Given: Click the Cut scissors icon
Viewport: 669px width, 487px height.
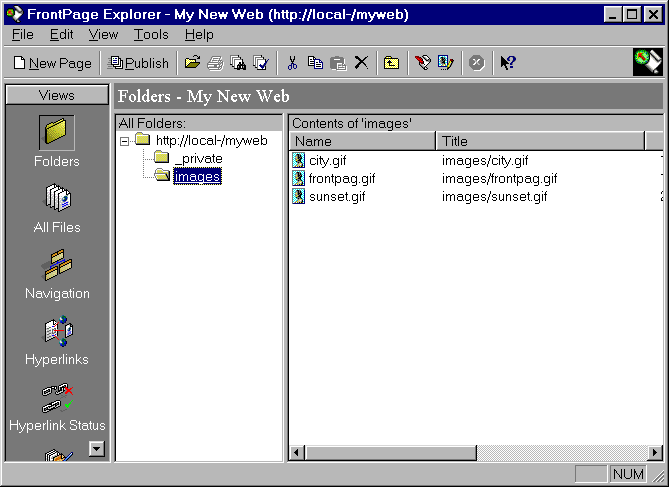Looking at the screenshot, I should pos(292,63).
